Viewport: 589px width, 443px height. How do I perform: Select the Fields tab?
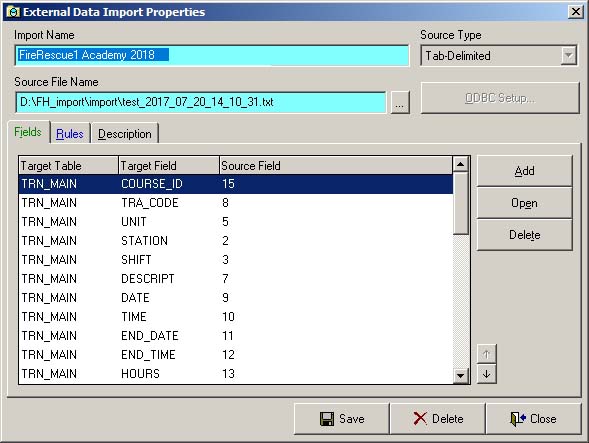pos(28,132)
